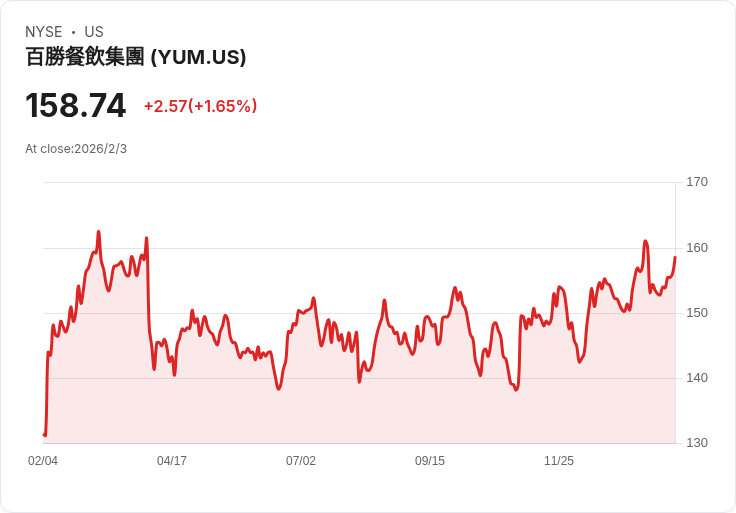This screenshot has width=736, height=513.
Task: Select the 11/25 date on x-axis
Action: point(559,461)
